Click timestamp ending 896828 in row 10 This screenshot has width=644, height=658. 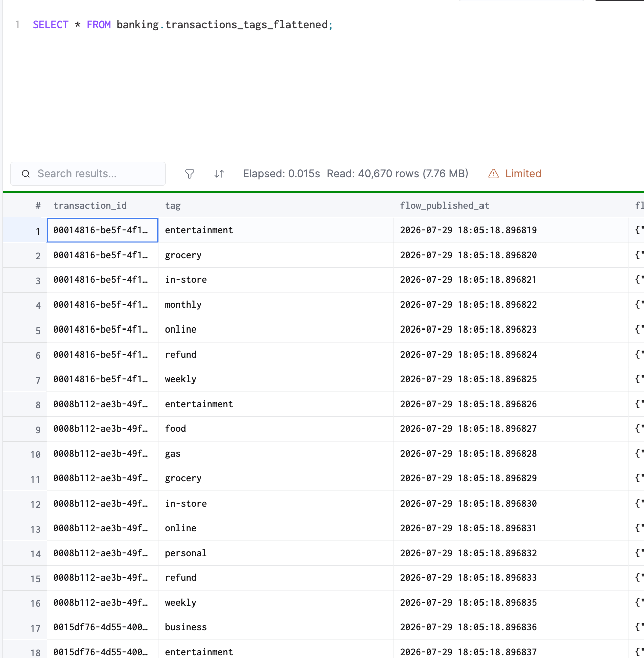pos(468,454)
